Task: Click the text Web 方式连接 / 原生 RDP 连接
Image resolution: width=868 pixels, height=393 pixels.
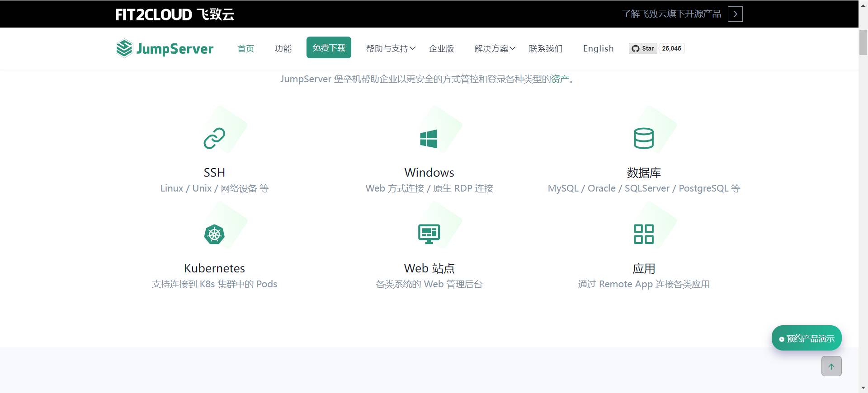Action: pyautogui.click(x=429, y=188)
